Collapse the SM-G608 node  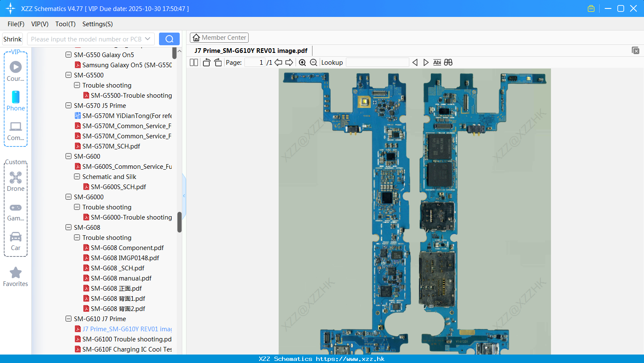coord(69,227)
